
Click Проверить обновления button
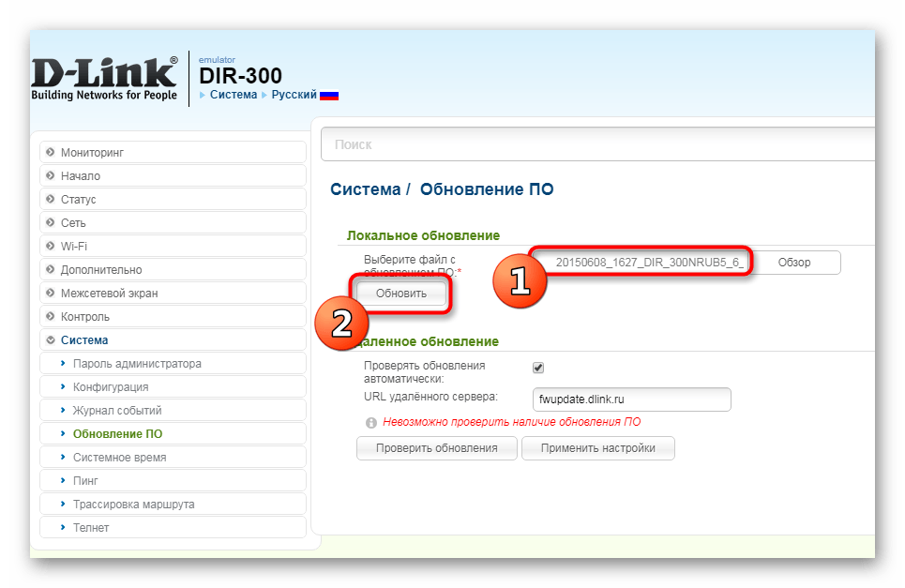point(436,448)
